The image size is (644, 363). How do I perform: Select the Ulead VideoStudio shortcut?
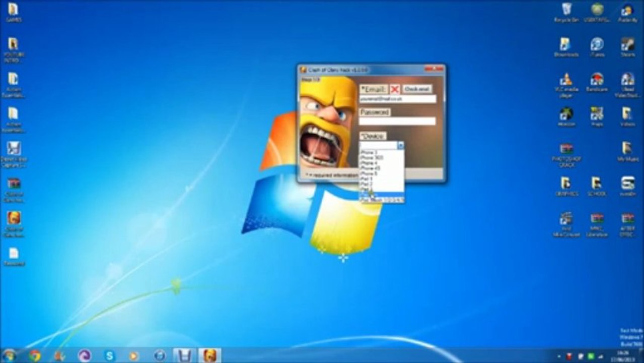pos(627,85)
